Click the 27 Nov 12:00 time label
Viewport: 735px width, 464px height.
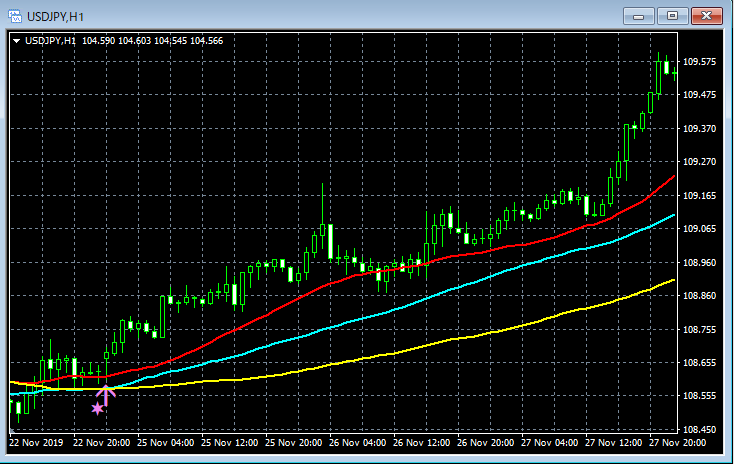pos(614,443)
